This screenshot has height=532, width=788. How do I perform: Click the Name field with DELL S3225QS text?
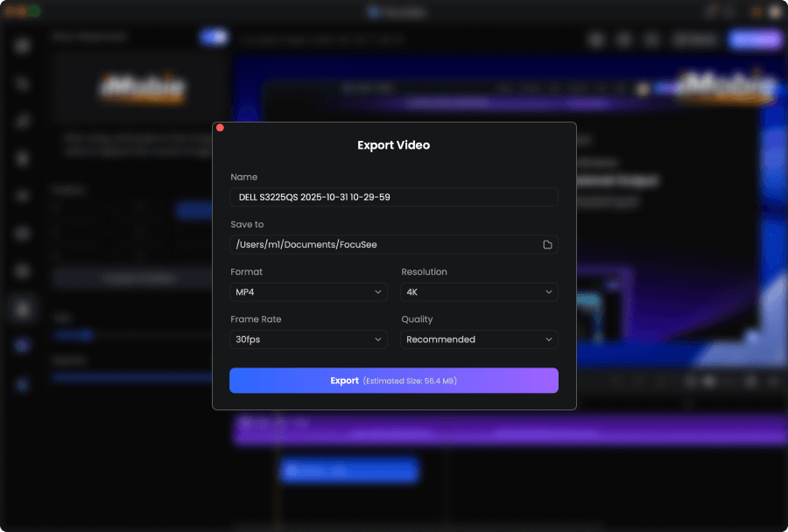point(393,197)
